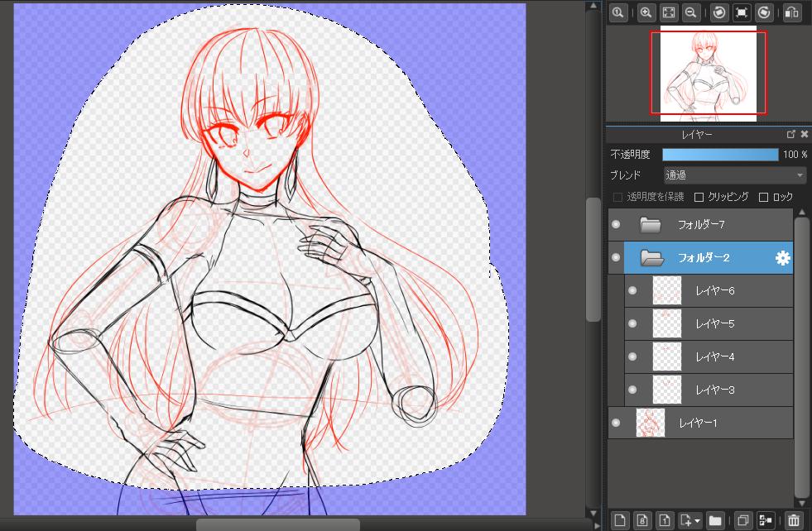Reset canvas rotation in navigator

[x=742, y=12]
